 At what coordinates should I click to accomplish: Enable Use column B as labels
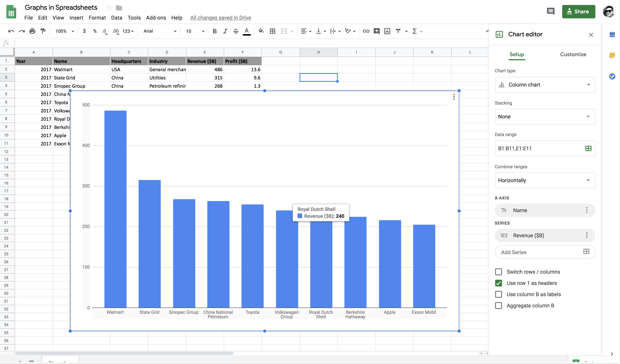click(498, 295)
